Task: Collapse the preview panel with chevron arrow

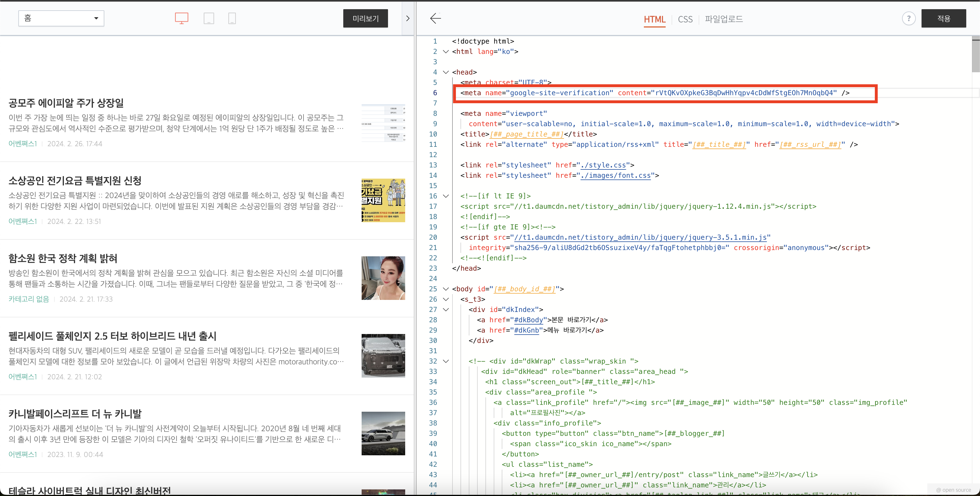Action: tap(408, 18)
